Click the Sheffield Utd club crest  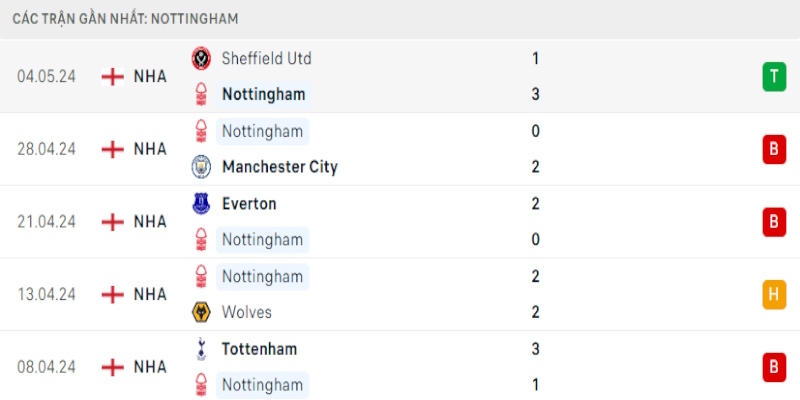click(201, 58)
